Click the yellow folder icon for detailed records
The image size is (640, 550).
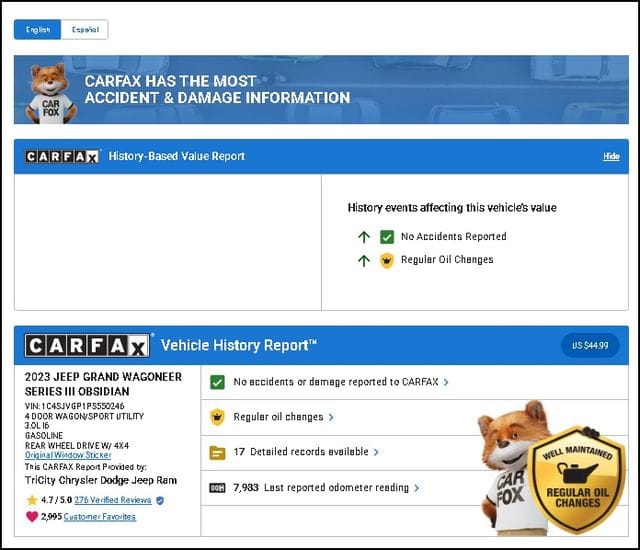point(217,452)
